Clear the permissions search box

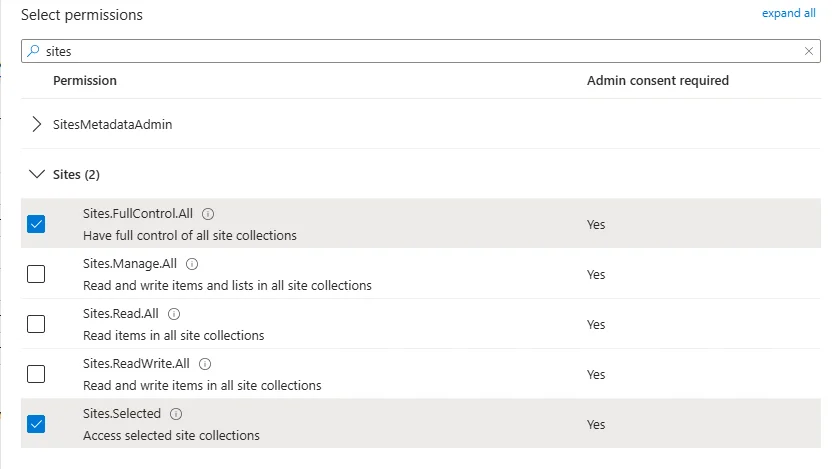click(809, 51)
